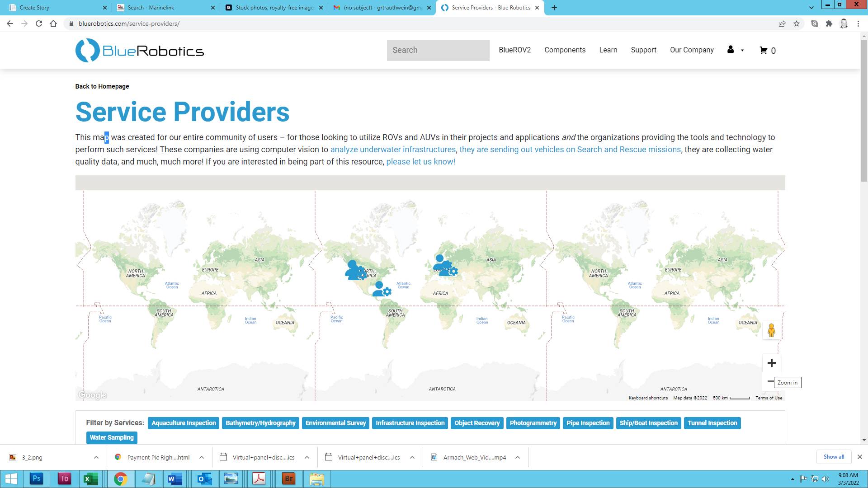Click the Search input field
This screenshot has width=868, height=488.
coord(438,50)
